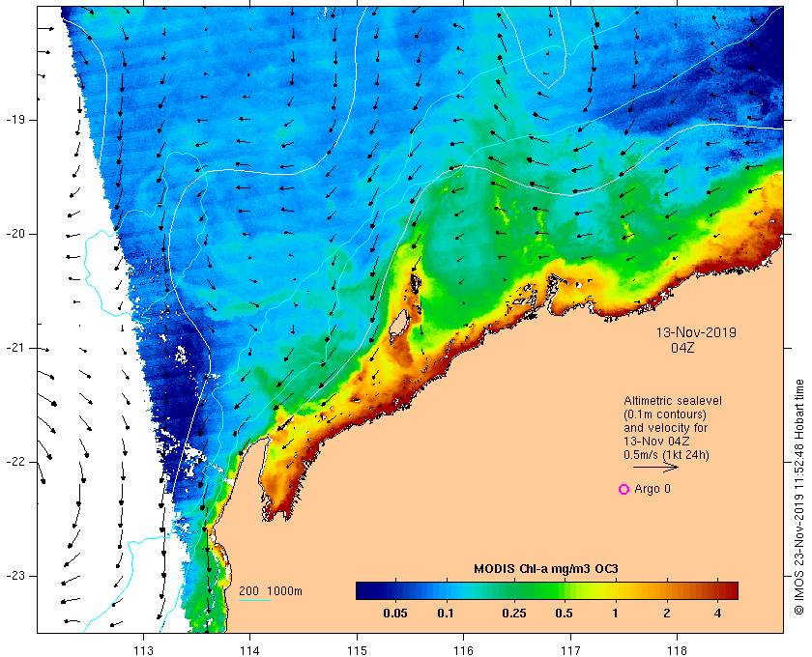Click the Altimetric sealevel legend text

(673, 401)
